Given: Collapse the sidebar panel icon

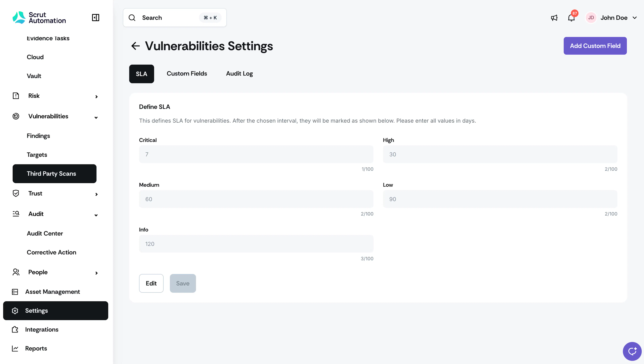Looking at the screenshot, I should click(95, 17).
